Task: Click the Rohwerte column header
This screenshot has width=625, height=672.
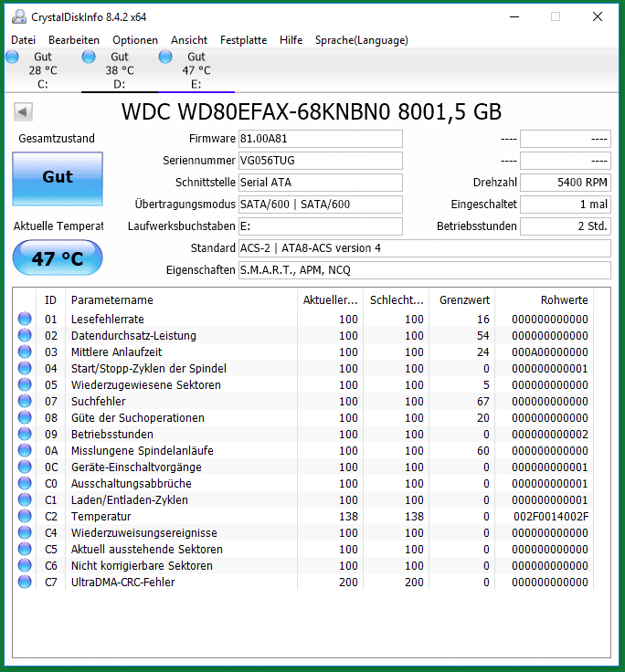Action: (545, 300)
